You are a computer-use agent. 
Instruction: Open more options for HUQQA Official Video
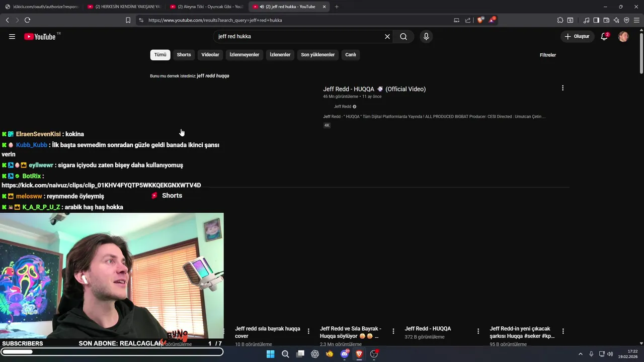[562, 88]
